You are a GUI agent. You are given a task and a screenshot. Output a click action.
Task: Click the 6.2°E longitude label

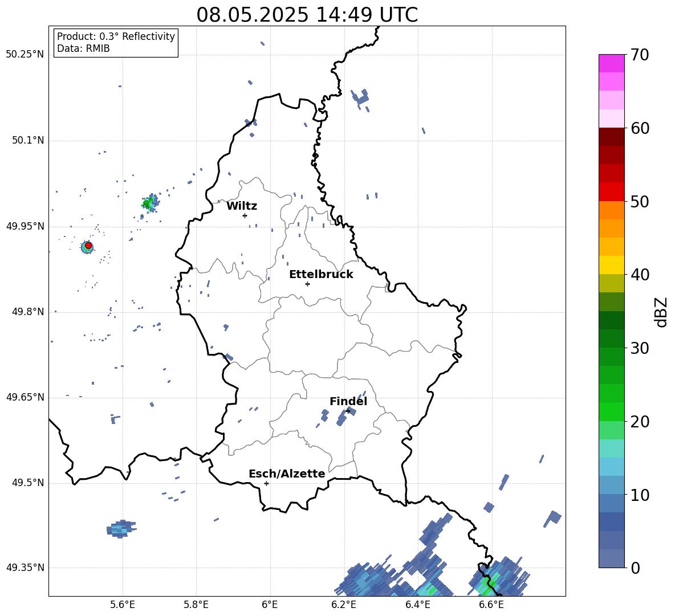point(344,605)
